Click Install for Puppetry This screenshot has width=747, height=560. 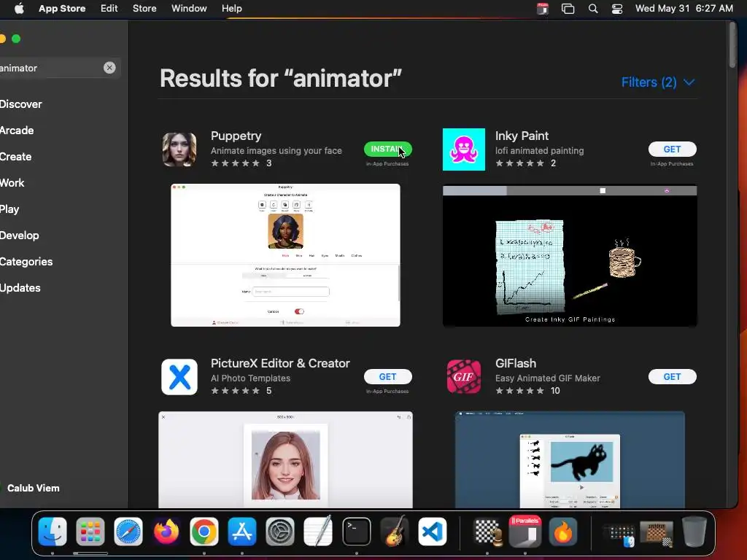[388, 149]
